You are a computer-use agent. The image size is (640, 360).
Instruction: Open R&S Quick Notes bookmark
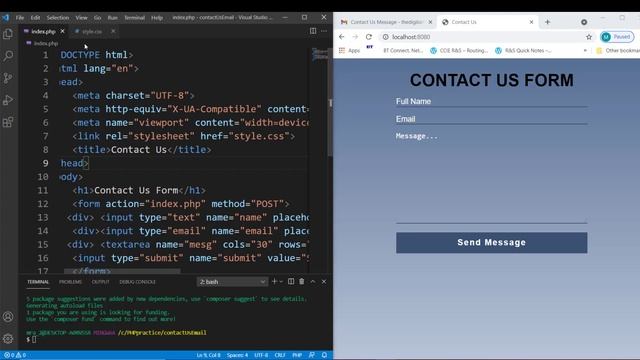pyautogui.click(x=523, y=51)
